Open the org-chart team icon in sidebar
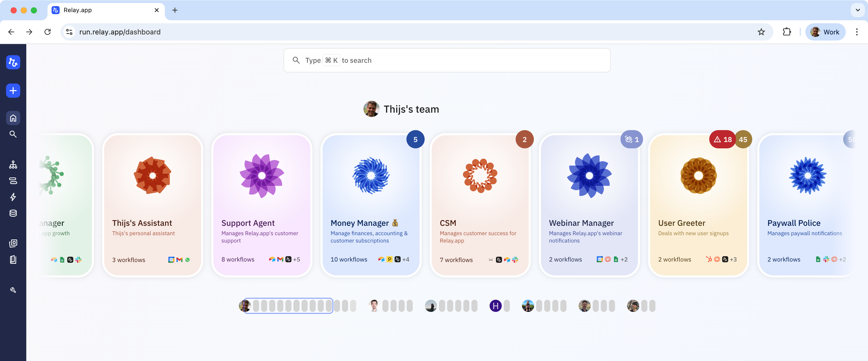This screenshot has width=868, height=361. (x=13, y=165)
